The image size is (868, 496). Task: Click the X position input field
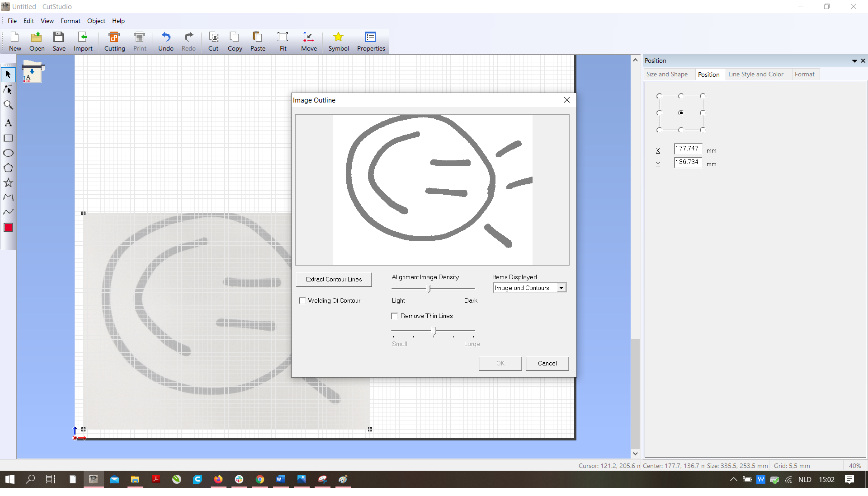coord(688,149)
